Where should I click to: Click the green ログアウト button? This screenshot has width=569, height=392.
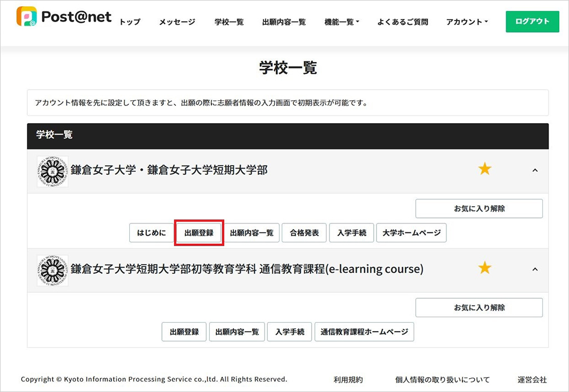coord(532,22)
